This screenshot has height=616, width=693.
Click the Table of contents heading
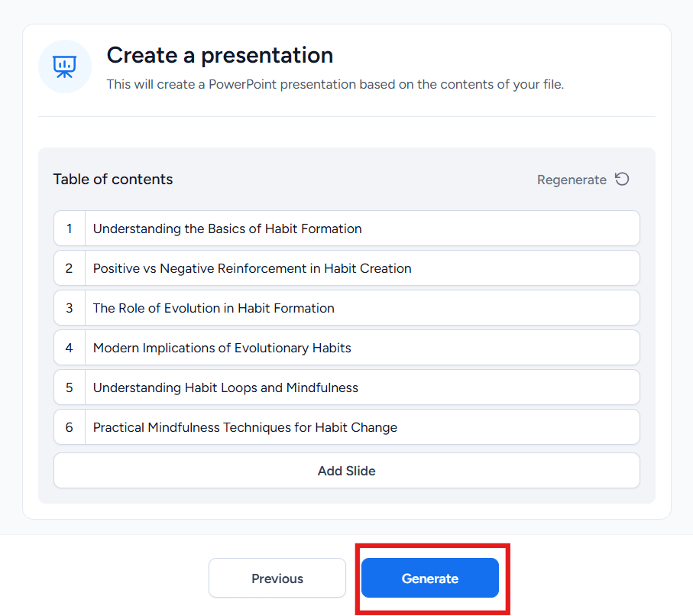tap(113, 179)
